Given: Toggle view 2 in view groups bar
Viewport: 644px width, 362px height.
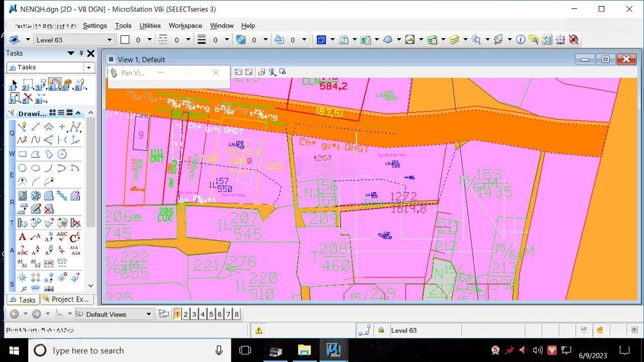Looking at the screenshot, I should pyautogui.click(x=185, y=314).
